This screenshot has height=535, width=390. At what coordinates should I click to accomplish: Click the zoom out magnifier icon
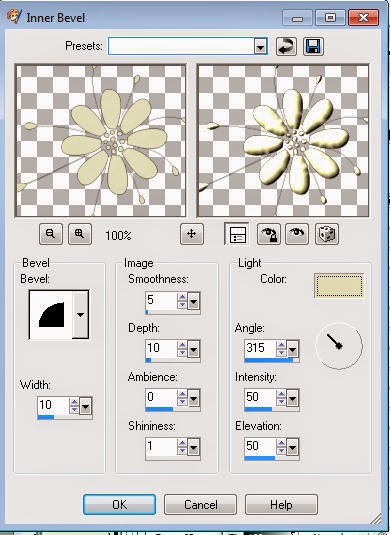tap(51, 234)
